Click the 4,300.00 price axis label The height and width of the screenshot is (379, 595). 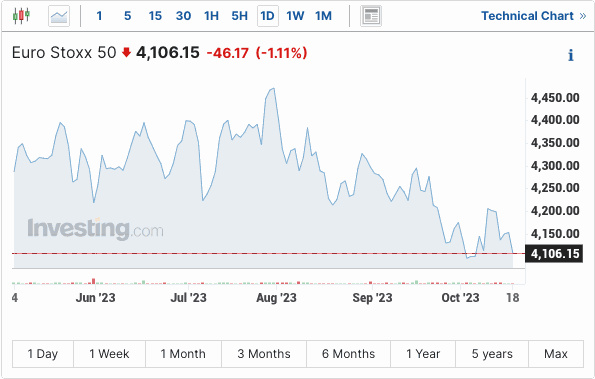555,165
